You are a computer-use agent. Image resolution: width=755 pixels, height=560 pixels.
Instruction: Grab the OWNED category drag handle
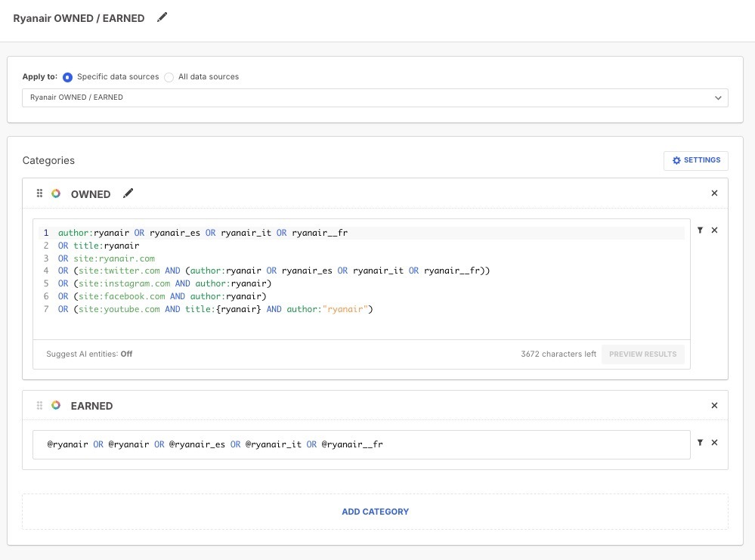point(39,193)
